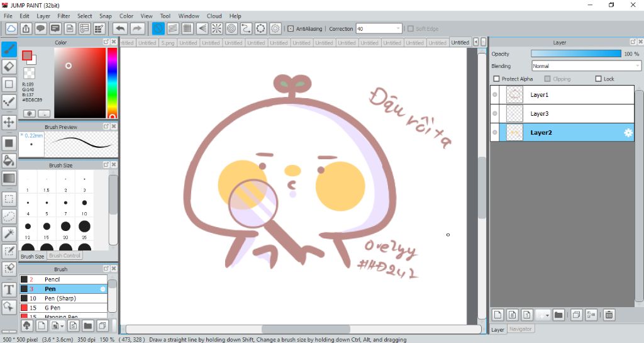Toggle the Soft Edge checkbox
Screen dimensions: 644x343
point(410,29)
